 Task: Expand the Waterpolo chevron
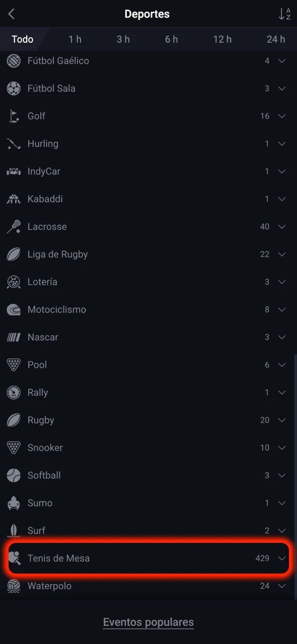(x=282, y=586)
